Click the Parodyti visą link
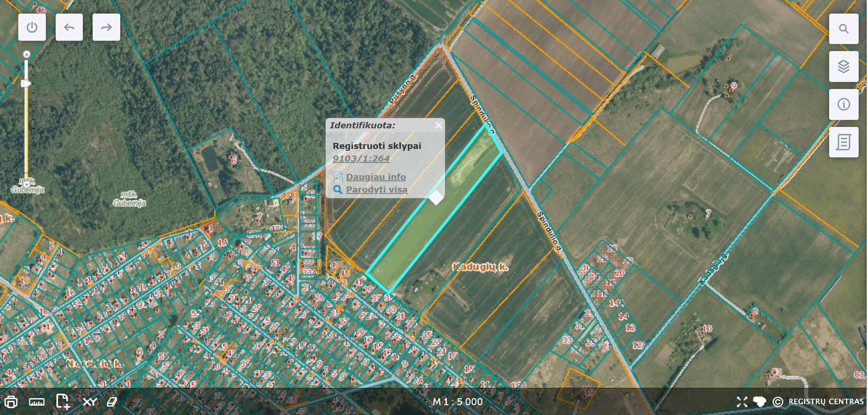 pyautogui.click(x=376, y=189)
